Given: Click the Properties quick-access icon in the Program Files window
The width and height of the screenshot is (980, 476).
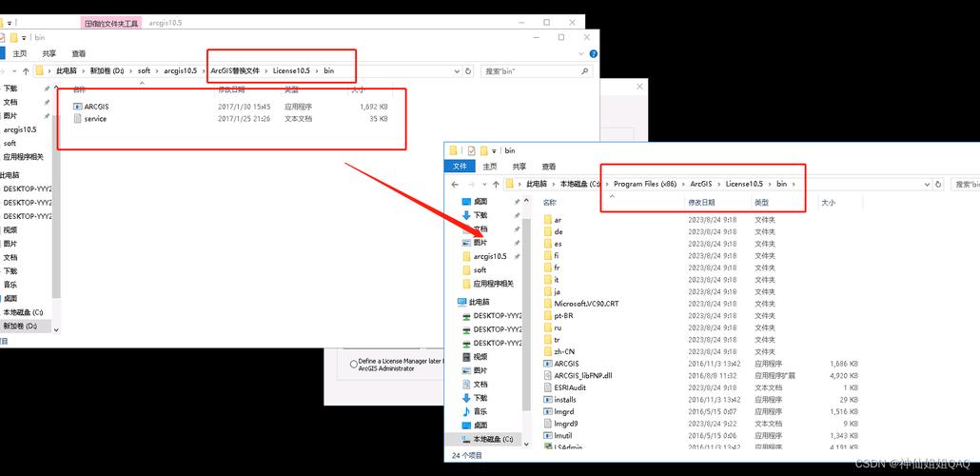Looking at the screenshot, I should pos(471,150).
